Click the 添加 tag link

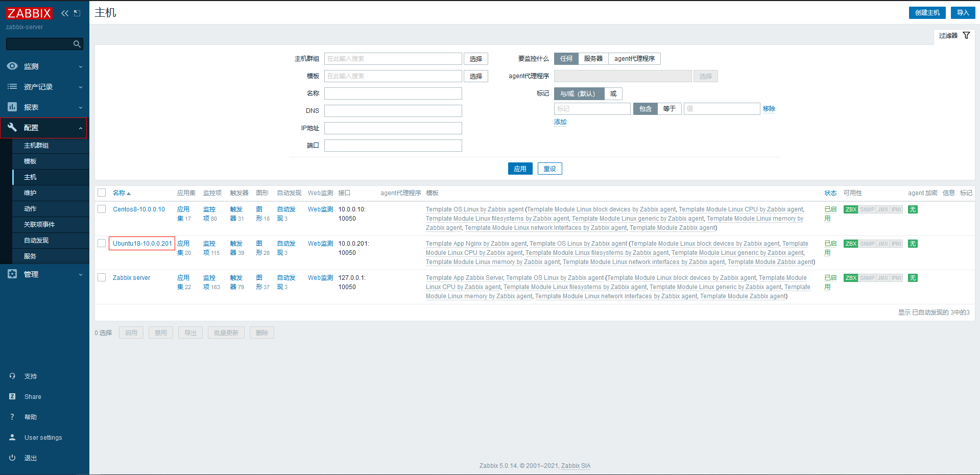click(560, 122)
